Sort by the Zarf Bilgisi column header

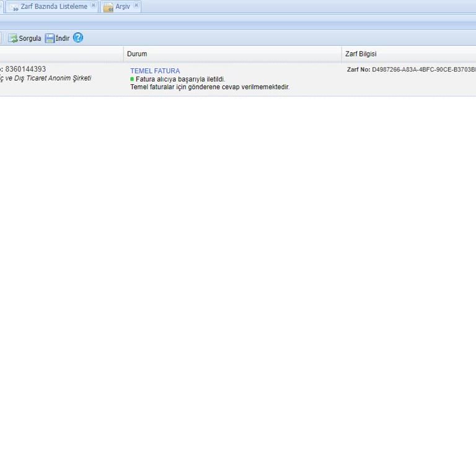[361, 54]
